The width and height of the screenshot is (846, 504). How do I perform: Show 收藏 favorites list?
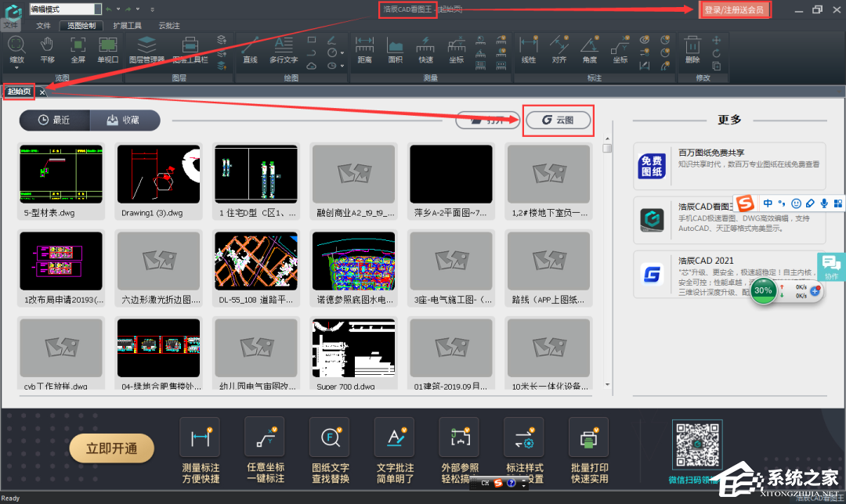125,121
